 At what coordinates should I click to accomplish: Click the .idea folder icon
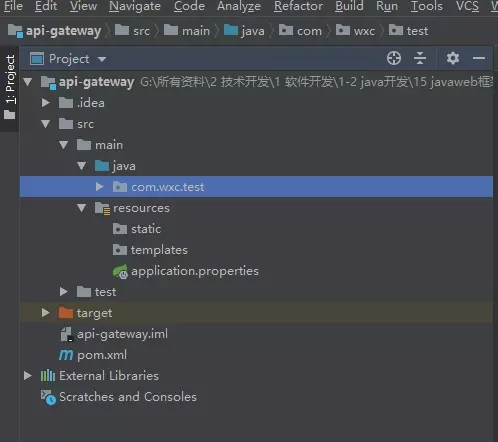66,103
